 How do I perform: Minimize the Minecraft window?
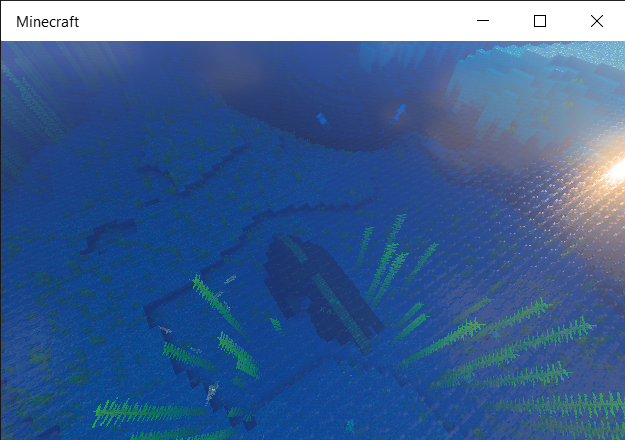tap(483, 21)
